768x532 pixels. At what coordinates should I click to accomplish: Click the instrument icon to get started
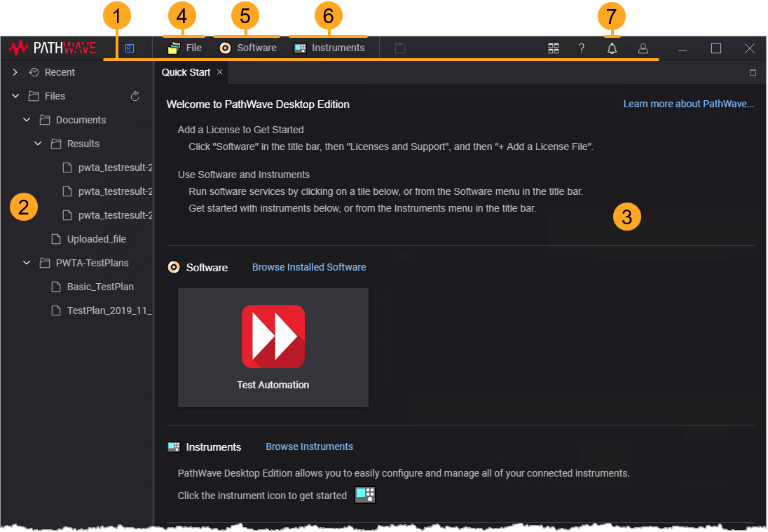[365, 496]
